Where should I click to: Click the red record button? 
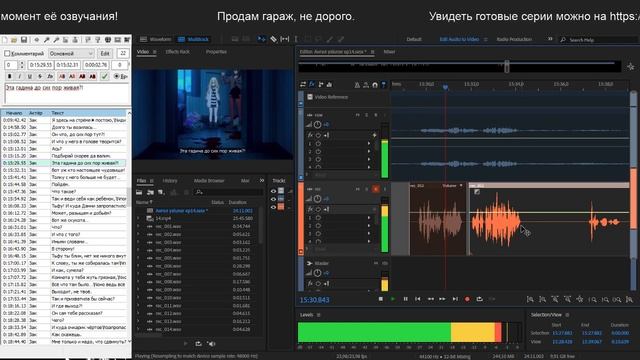tap(467, 299)
